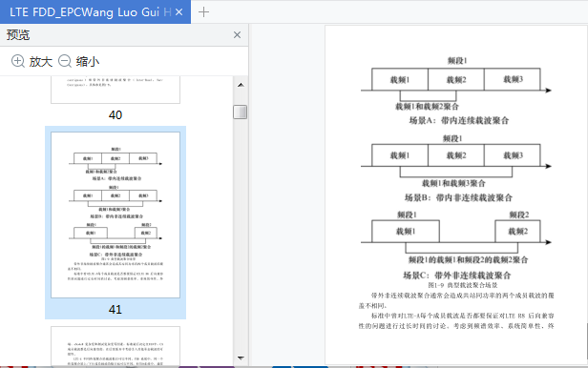Click the 放大 text label
Screen dimensions: 588x368
pyautogui.click(x=41, y=61)
